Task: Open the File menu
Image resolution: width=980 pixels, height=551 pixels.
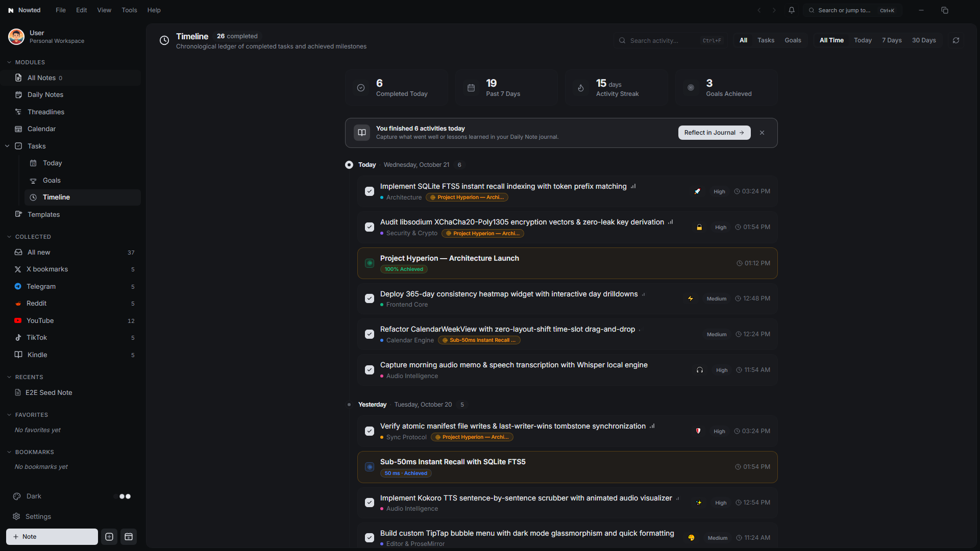Action: tap(61, 10)
